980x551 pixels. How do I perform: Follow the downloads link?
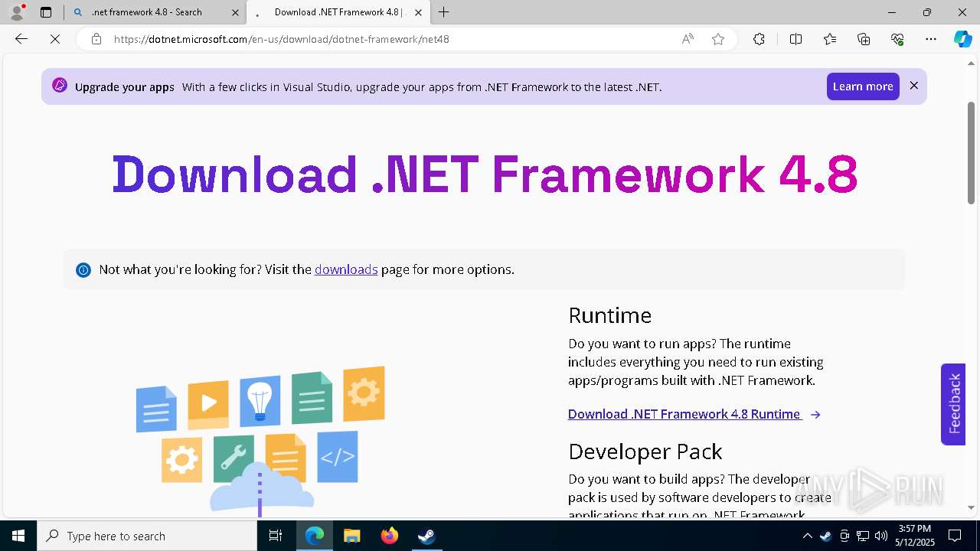click(x=346, y=269)
